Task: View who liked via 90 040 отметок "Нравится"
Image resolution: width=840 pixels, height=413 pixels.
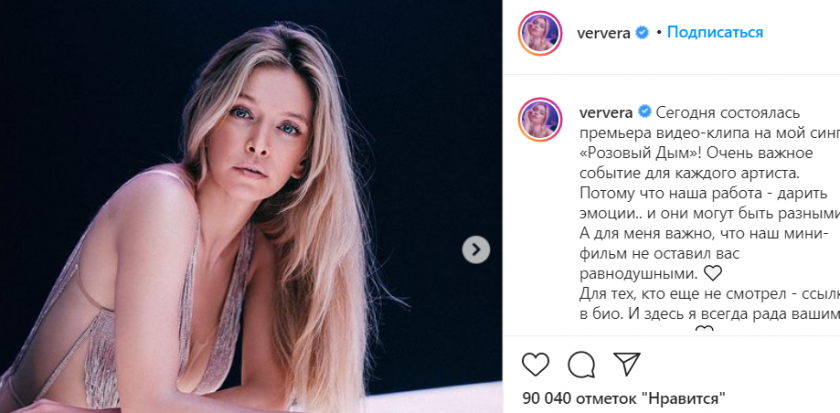Action: pyautogui.click(x=624, y=399)
